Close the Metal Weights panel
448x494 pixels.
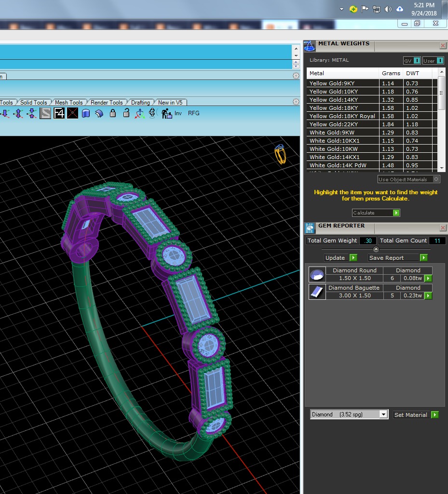pos(443,46)
